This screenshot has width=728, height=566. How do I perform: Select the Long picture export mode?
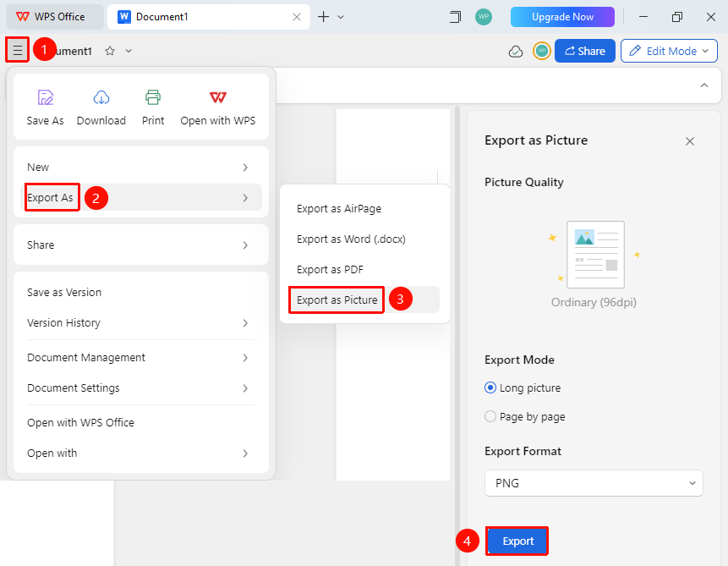[523, 387]
